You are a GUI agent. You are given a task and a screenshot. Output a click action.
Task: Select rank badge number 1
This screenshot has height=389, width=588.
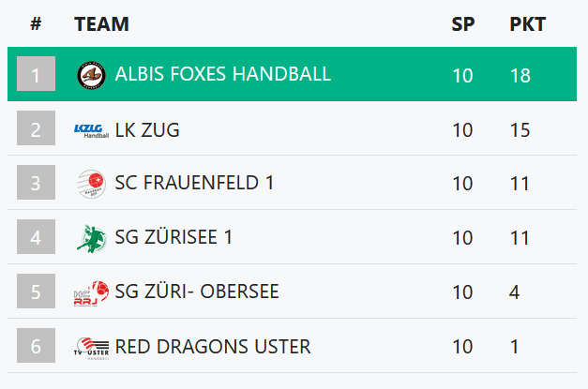[x=36, y=74]
